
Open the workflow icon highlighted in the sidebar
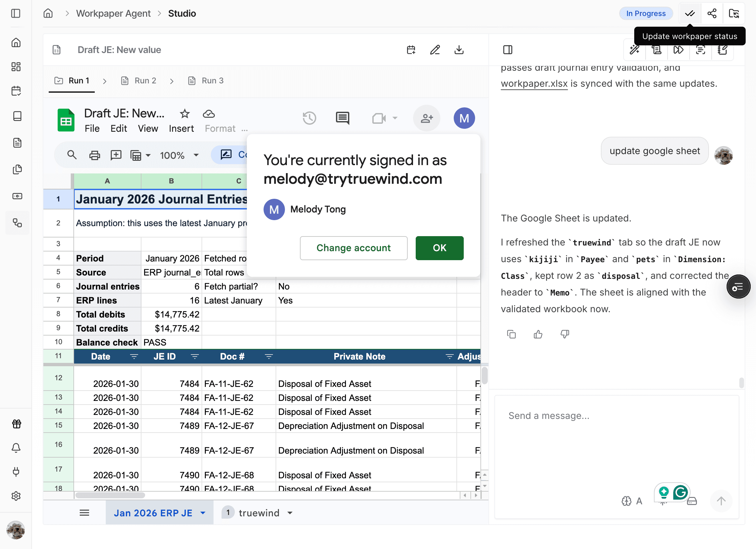coord(17,223)
